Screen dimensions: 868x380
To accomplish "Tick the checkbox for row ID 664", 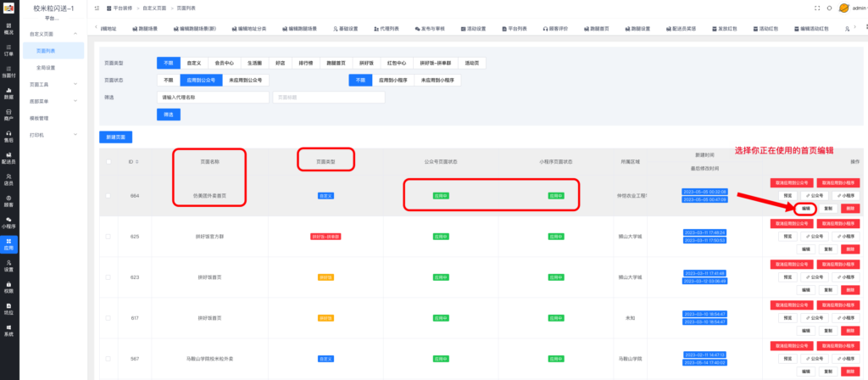I will point(108,195).
